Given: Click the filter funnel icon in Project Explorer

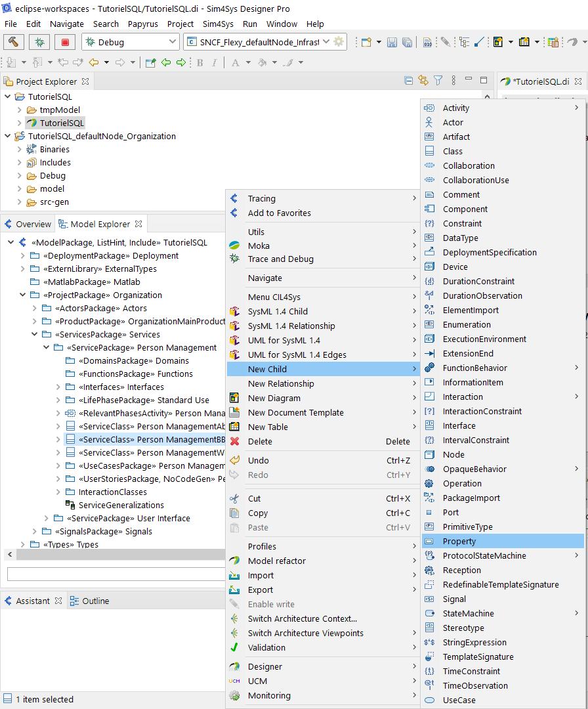Looking at the screenshot, I should [438, 81].
